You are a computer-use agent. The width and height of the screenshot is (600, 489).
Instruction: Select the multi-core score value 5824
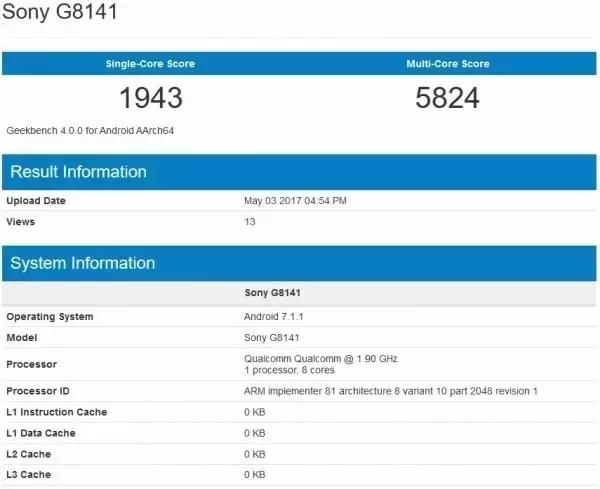[447, 98]
